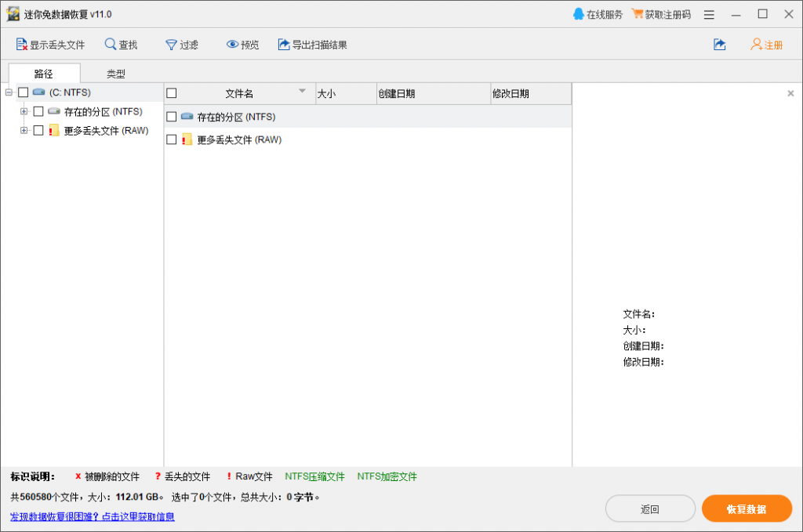
Task: Click the 预览 preview eye icon
Action: (x=232, y=45)
